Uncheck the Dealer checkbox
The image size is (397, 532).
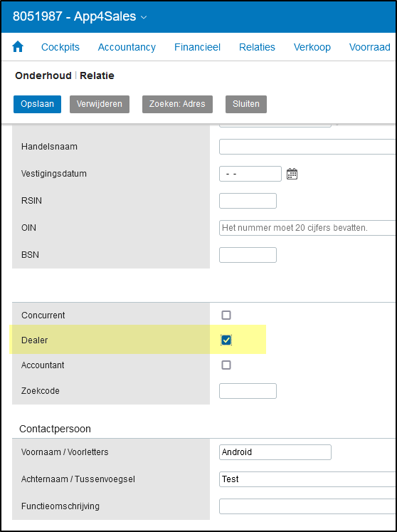pos(226,340)
